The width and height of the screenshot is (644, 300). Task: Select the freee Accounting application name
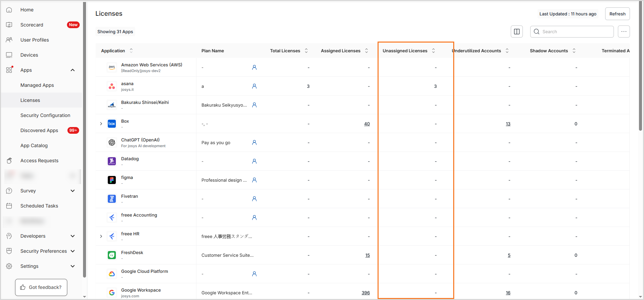pyautogui.click(x=139, y=215)
